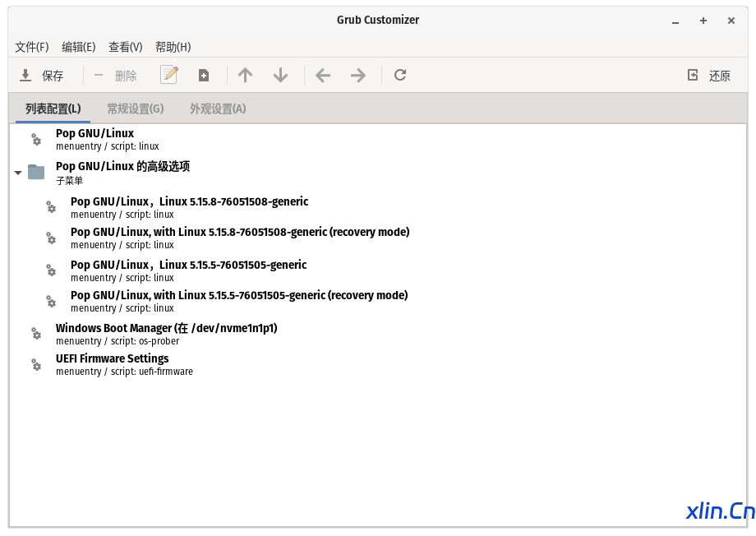Click gear icon beside top Pop GNU/Linux entry
756x536 pixels.
click(x=36, y=139)
